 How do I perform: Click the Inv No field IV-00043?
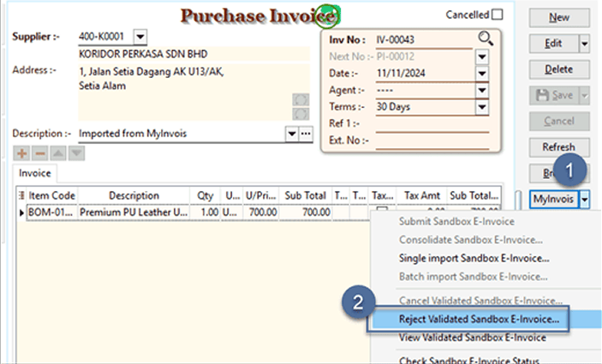coord(424,40)
